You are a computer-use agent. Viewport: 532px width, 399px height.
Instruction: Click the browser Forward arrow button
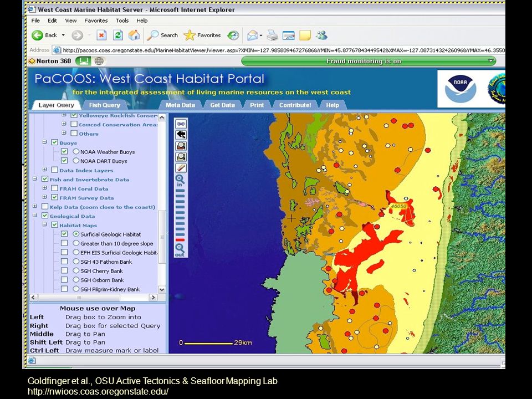point(78,35)
